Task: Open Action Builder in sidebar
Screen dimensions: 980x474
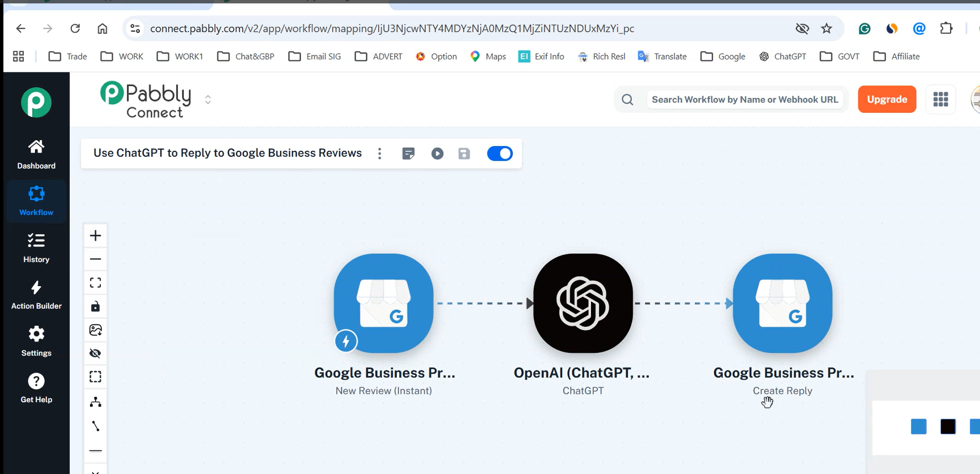Action: (36, 295)
